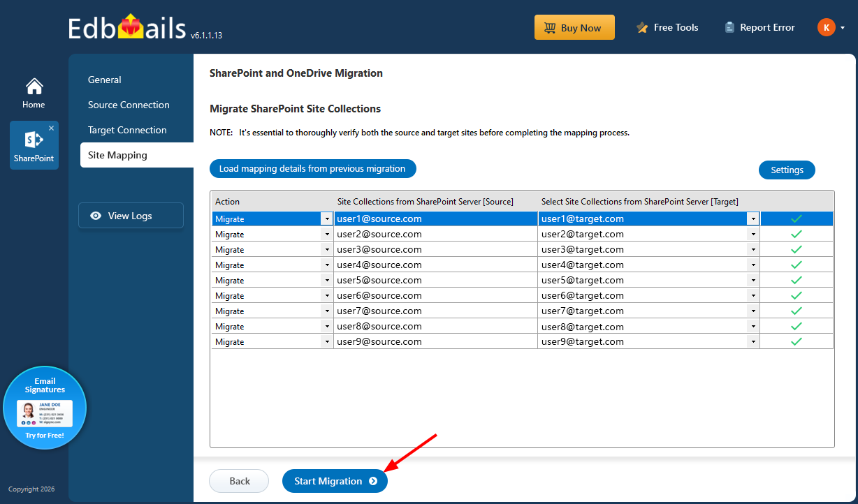Open the Target Connection section
Viewport: 858px width, 504px height.
[x=127, y=130]
